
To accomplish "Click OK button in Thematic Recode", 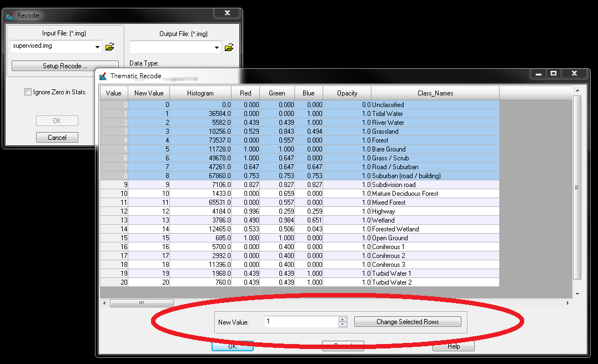I will [233, 346].
